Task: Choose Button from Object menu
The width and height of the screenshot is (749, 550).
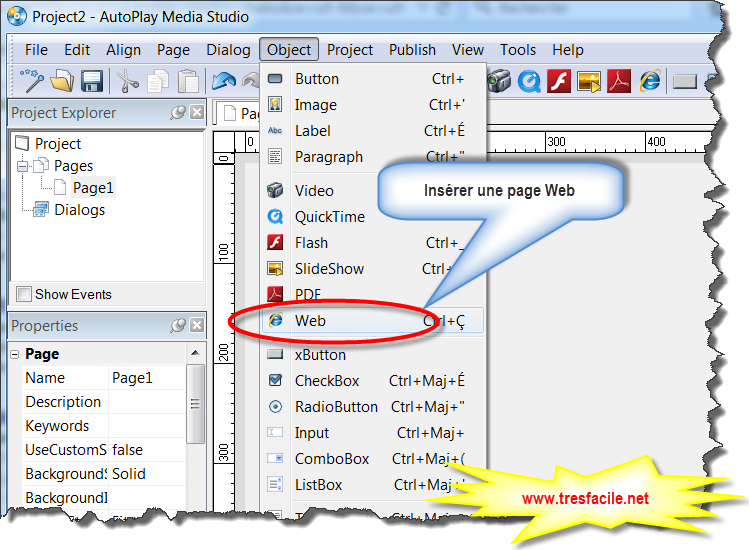Action: click(373, 78)
